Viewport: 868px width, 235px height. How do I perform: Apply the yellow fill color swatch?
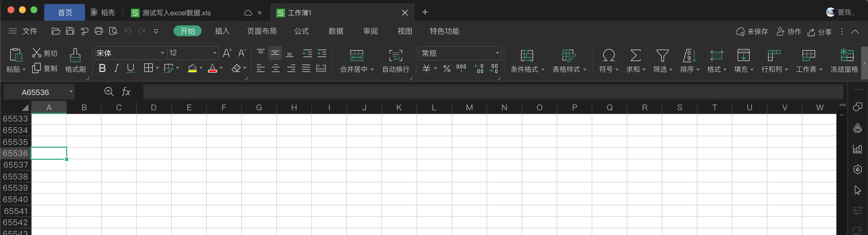(192, 69)
